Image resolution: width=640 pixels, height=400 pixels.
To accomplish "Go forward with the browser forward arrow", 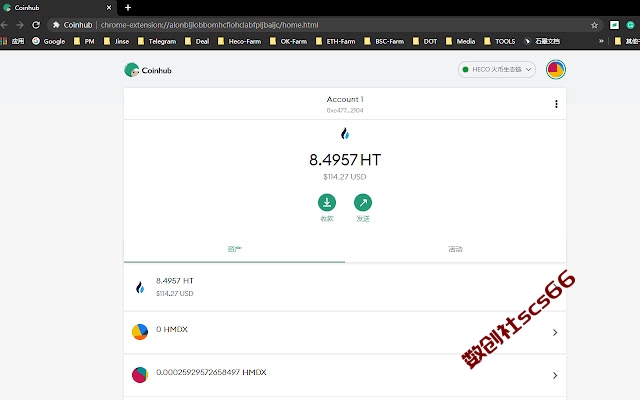I will point(20,25).
